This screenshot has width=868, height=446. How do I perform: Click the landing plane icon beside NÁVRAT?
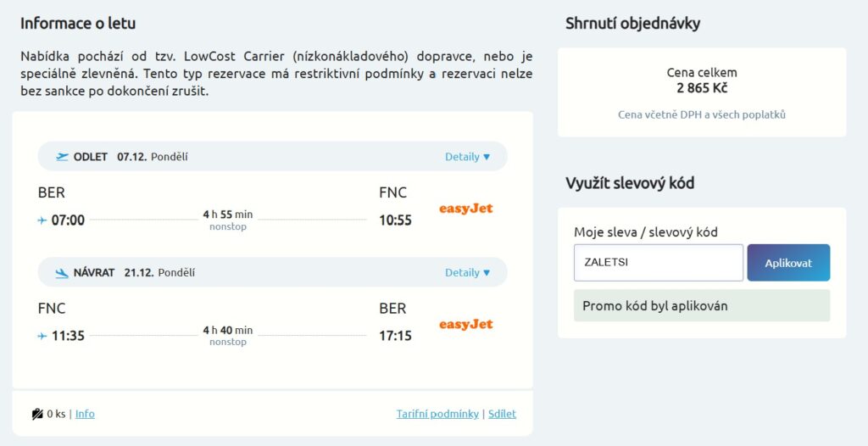pyautogui.click(x=63, y=272)
